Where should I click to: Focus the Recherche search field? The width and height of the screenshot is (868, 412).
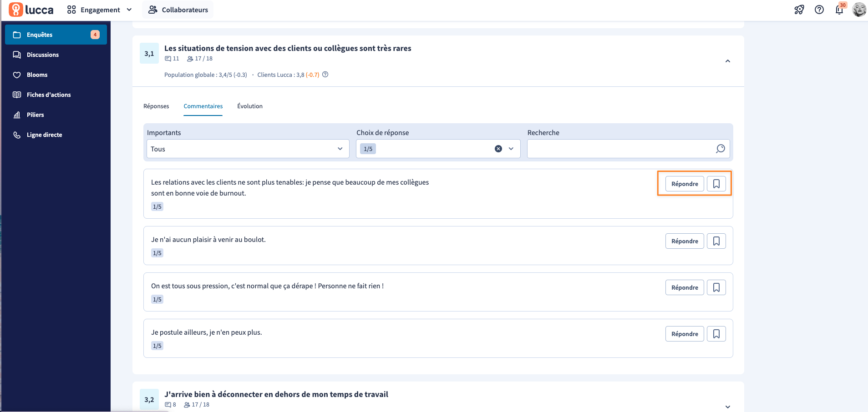628,149
